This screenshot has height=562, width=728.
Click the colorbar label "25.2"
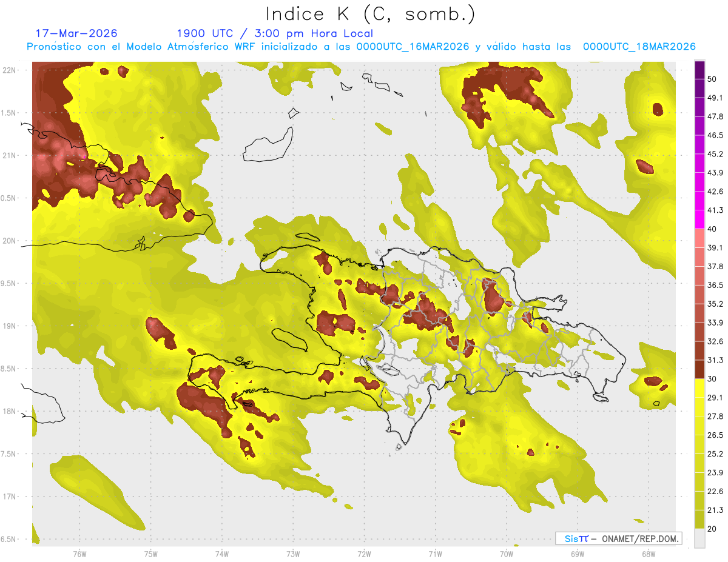[x=715, y=454]
